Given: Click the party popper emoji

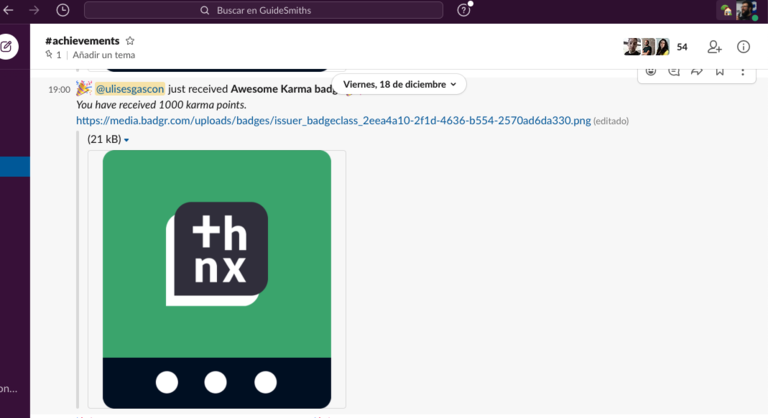Looking at the screenshot, I should tap(84, 88).
